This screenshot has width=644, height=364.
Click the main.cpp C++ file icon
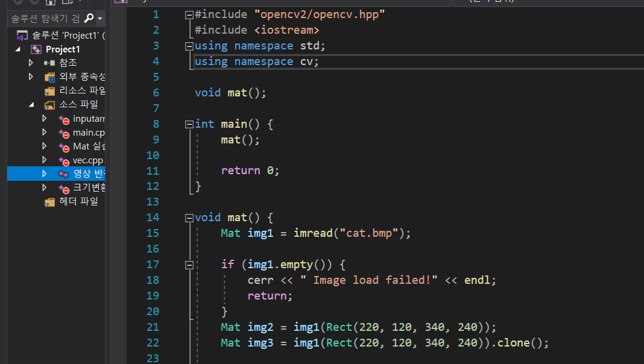tap(65, 132)
